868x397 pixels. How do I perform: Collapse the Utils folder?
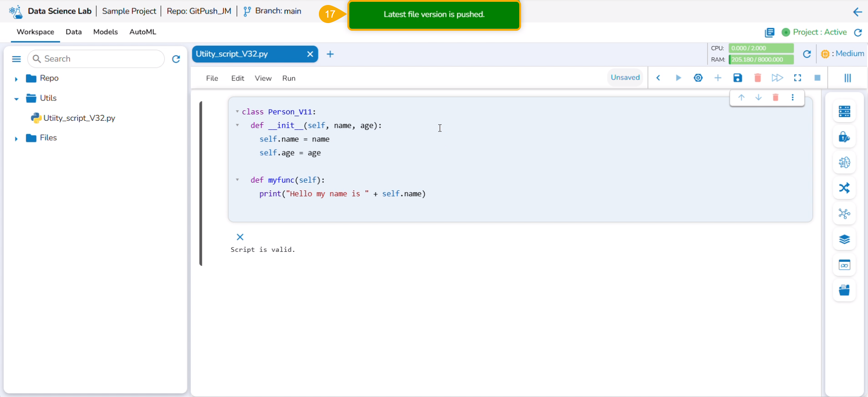pos(16,99)
